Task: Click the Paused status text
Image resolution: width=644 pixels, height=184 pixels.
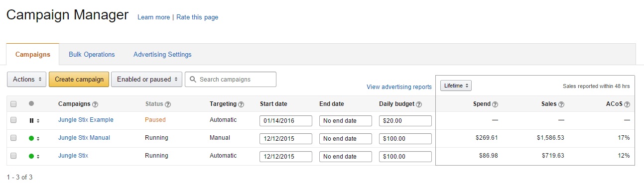Action: (155, 120)
